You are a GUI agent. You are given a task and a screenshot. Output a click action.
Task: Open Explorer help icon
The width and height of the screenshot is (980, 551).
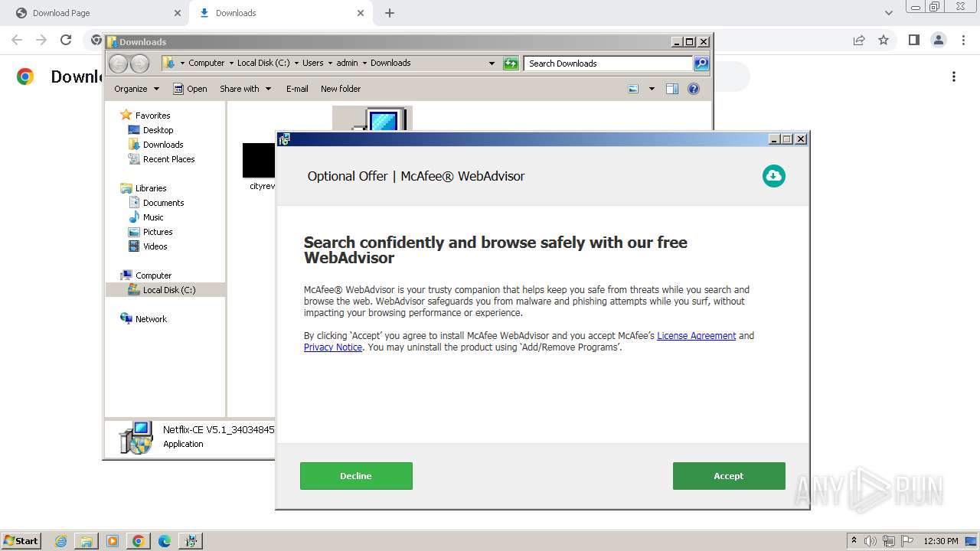pos(694,89)
